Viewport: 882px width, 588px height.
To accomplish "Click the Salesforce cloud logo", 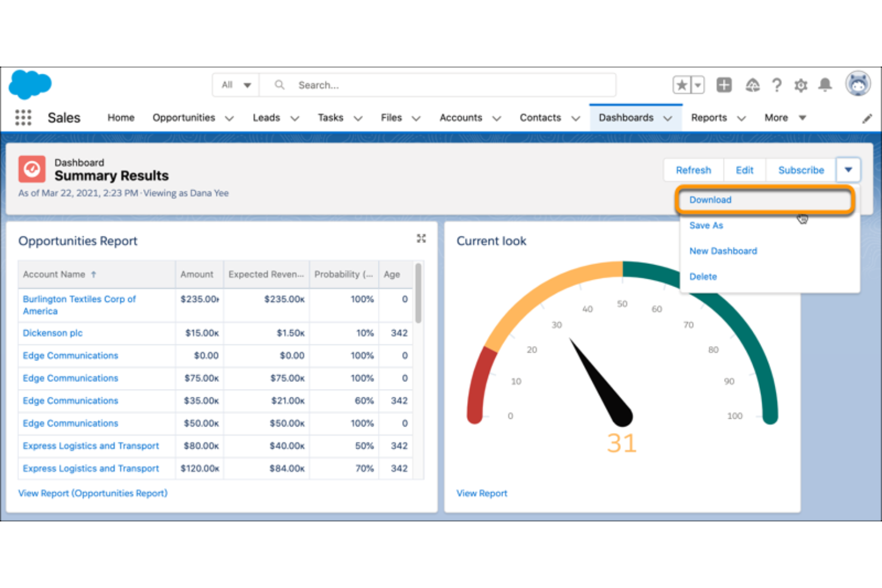I will [x=30, y=84].
